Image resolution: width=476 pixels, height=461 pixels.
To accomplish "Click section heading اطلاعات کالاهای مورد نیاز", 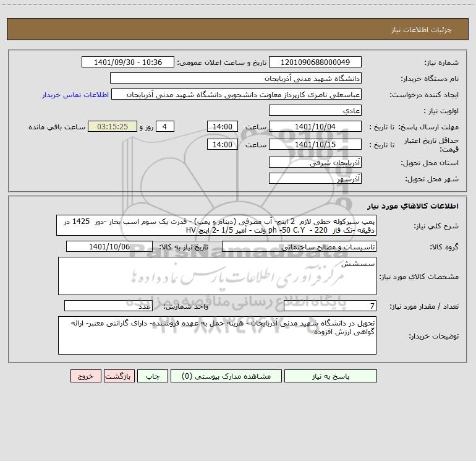I will coord(412,206).
